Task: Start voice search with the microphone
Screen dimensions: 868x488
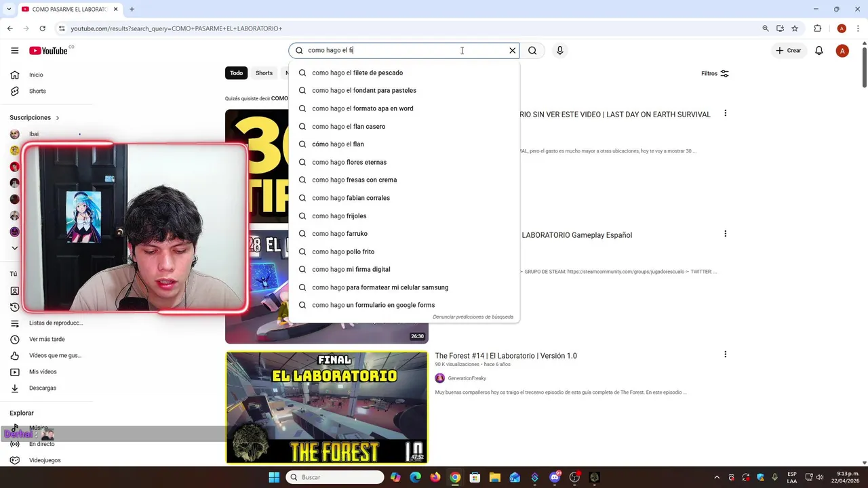Action: tap(559, 50)
